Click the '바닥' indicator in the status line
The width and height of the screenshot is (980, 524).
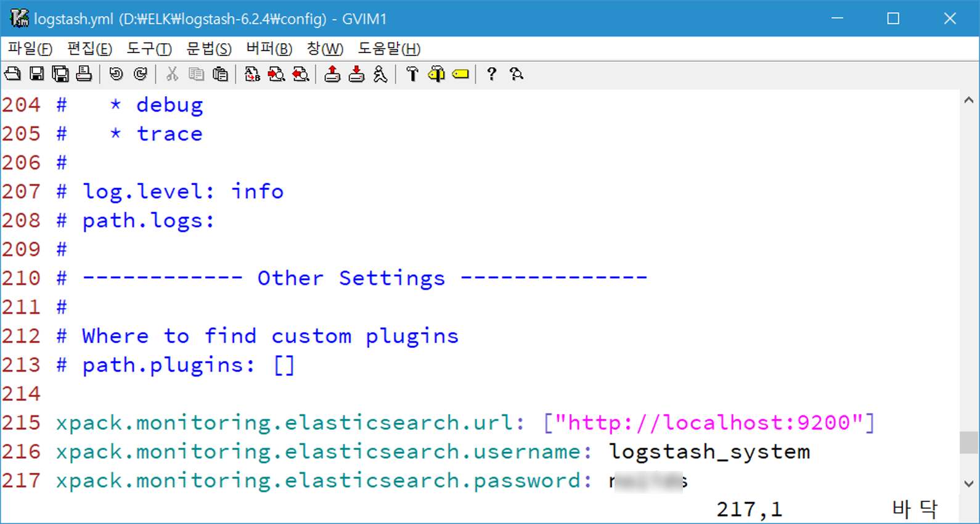point(915,510)
